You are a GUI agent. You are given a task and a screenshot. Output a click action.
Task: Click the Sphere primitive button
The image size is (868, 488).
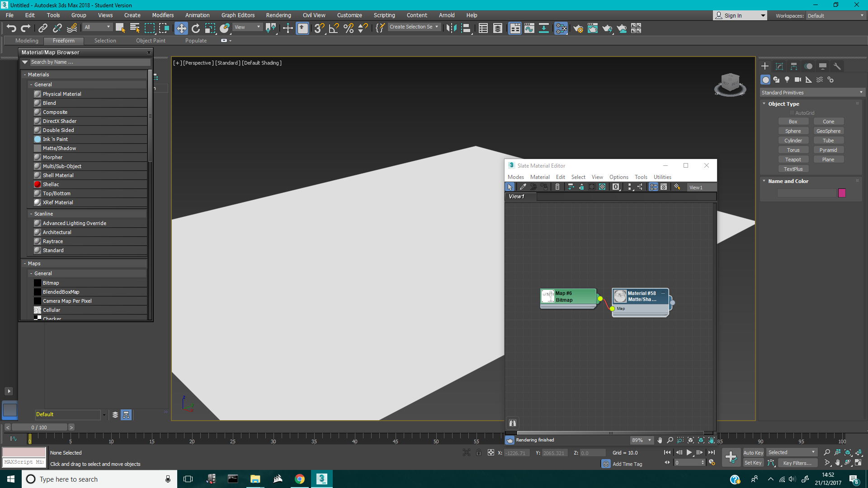(793, 131)
